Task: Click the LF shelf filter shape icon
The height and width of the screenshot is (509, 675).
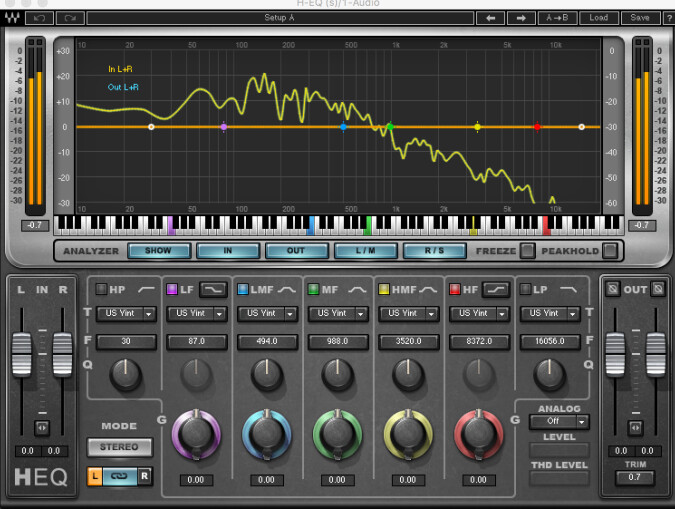Action: (x=213, y=289)
